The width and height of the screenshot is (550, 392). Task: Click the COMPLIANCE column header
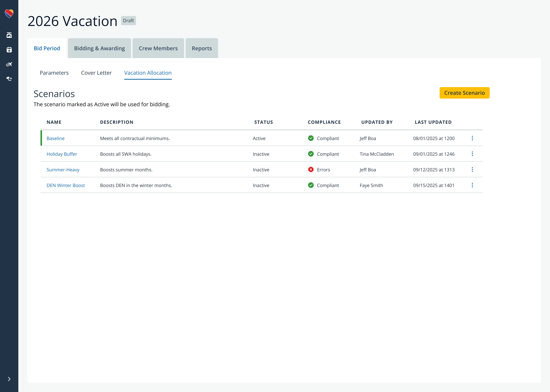tap(324, 122)
